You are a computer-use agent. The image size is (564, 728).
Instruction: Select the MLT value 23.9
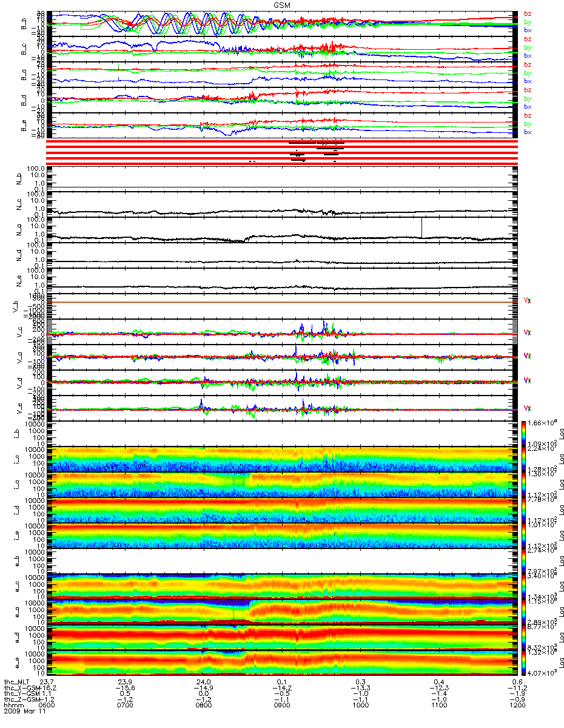126,682
